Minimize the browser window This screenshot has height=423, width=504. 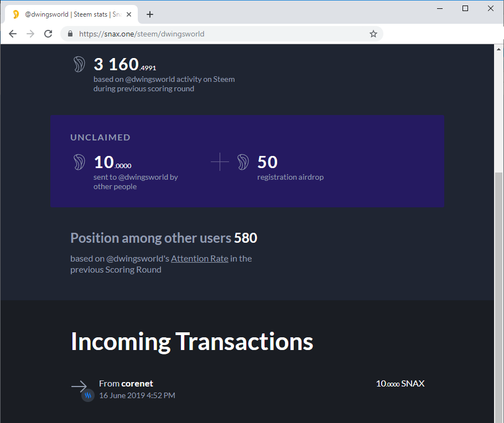440,8
